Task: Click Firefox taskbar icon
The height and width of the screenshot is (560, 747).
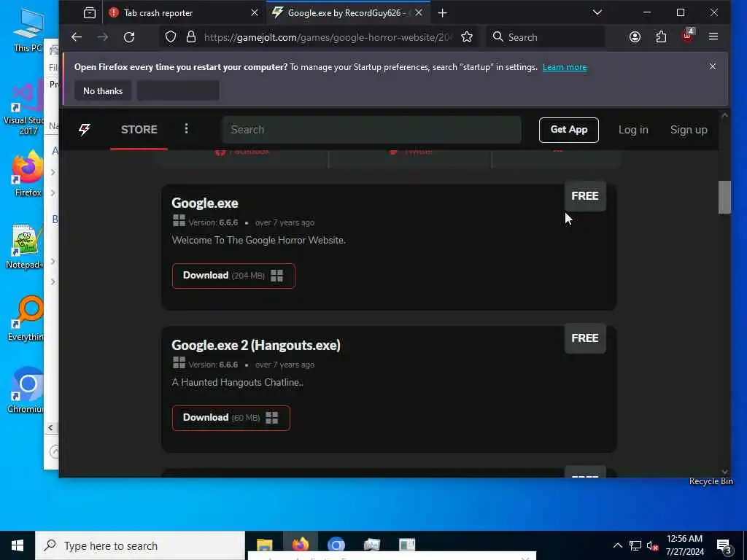Action: 301,545
